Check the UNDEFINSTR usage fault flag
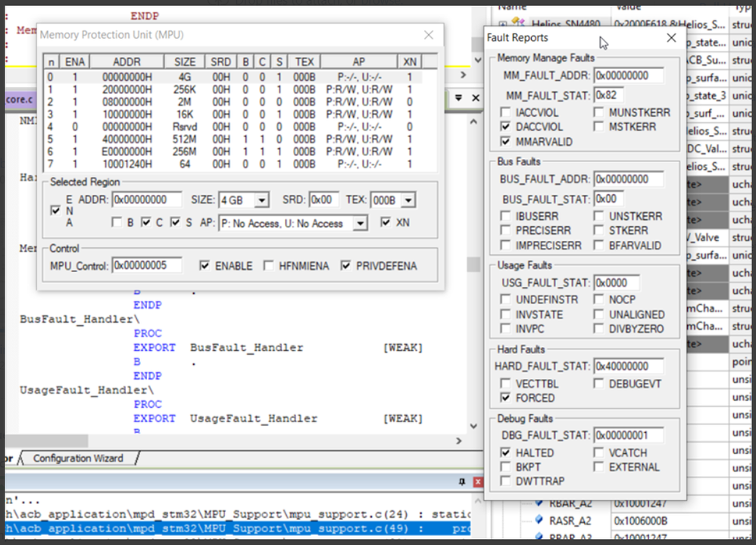The height and width of the screenshot is (545, 756). pos(505,299)
